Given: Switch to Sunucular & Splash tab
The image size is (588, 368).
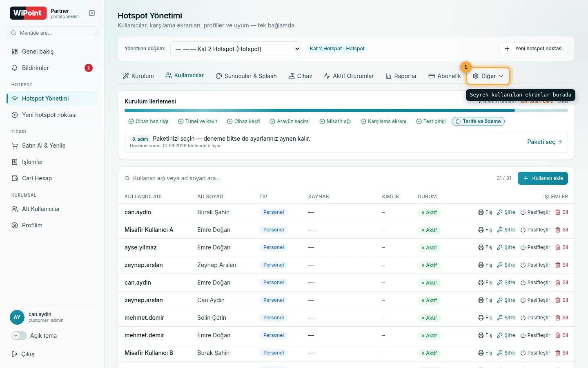Looking at the screenshot, I should click(x=246, y=76).
